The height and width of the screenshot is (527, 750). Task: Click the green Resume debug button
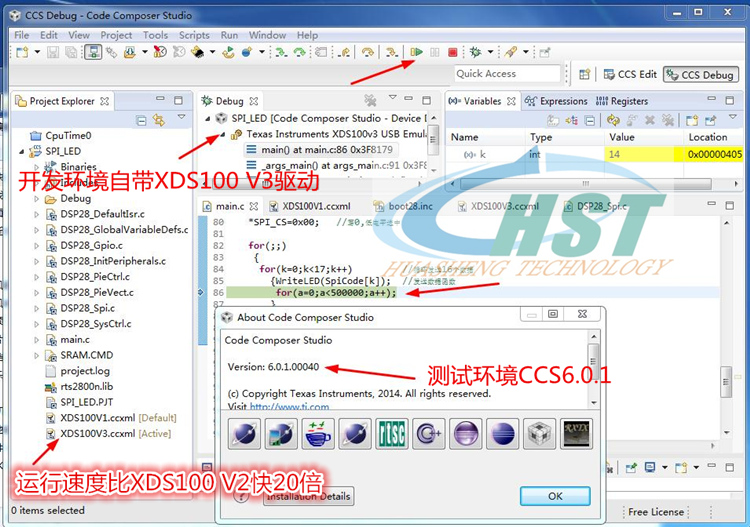(x=417, y=52)
